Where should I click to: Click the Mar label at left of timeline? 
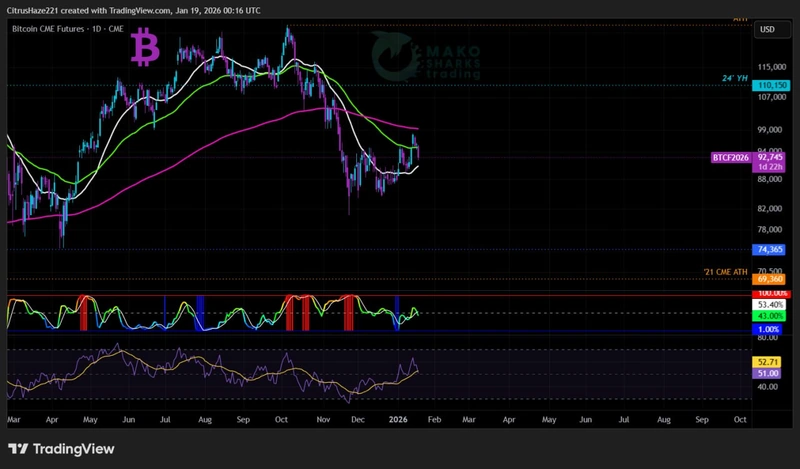(13, 421)
